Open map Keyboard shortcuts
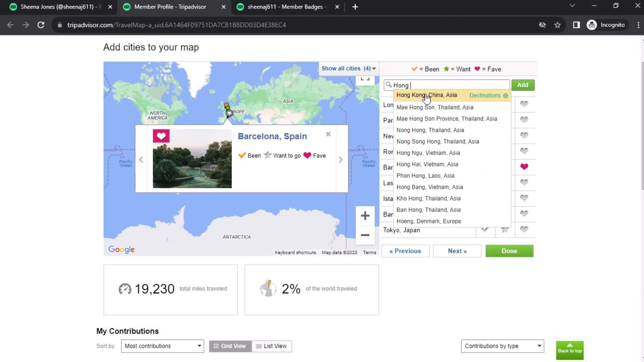The width and height of the screenshot is (644, 362). click(295, 252)
